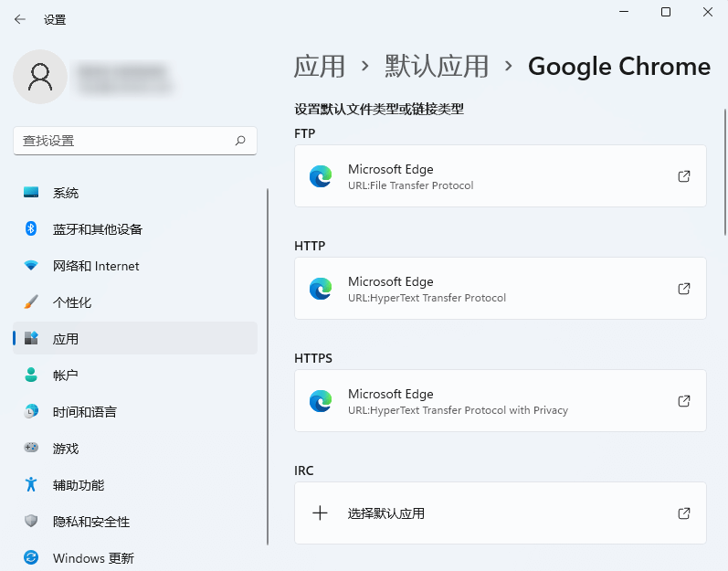Select the 帐户 category

point(135,375)
